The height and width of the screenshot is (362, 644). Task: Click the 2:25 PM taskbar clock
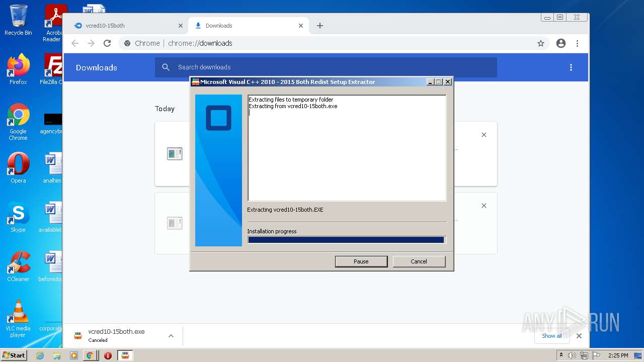[618, 355]
